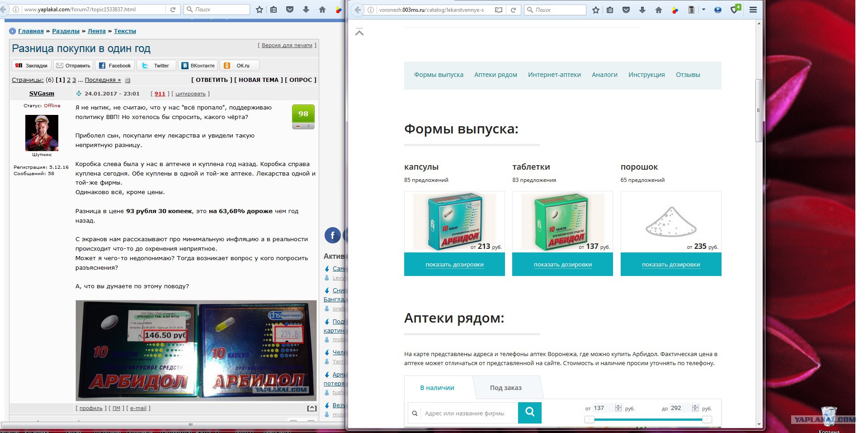Click Reader View icon in right address bar

pos(499,10)
